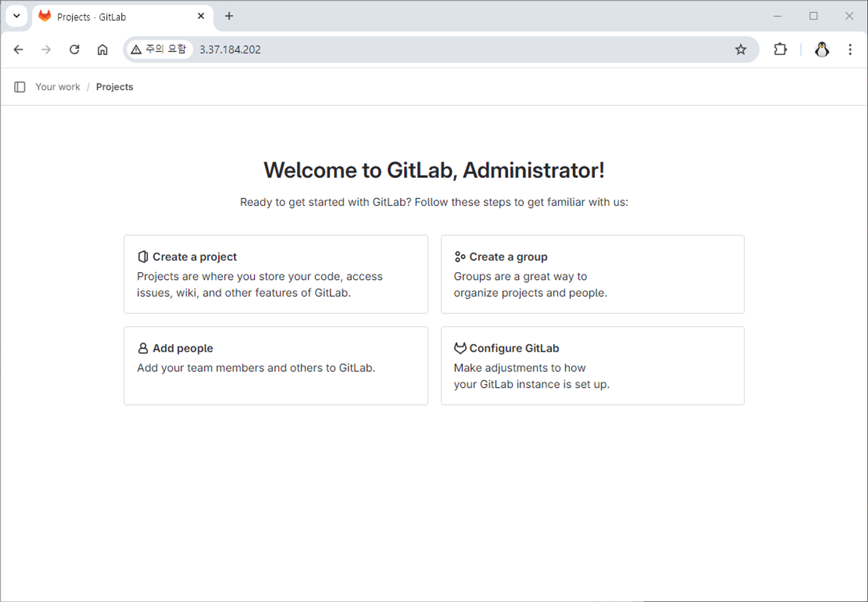Bookmark this page with star icon
This screenshot has width=868, height=602.
[740, 50]
